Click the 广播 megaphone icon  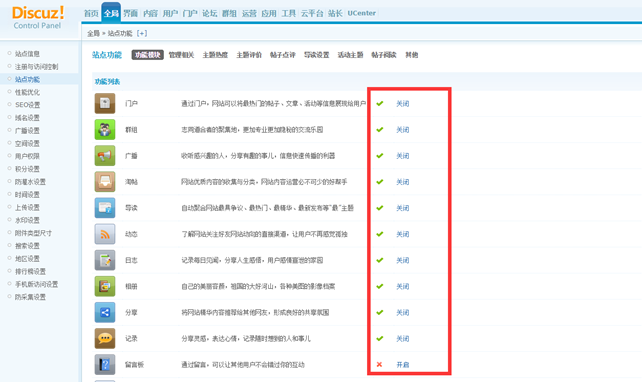click(x=105, y=156)
